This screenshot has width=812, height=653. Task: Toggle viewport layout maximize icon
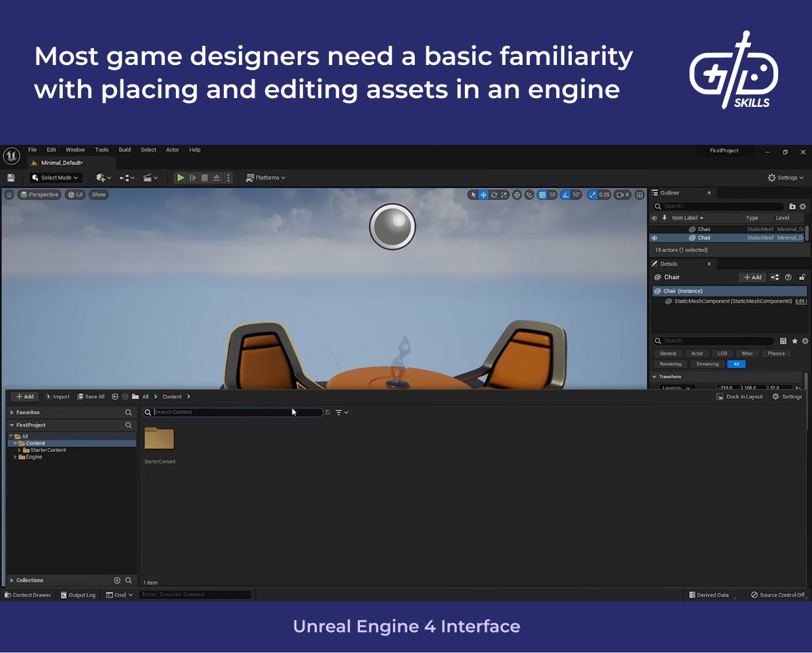pos(639,195)
